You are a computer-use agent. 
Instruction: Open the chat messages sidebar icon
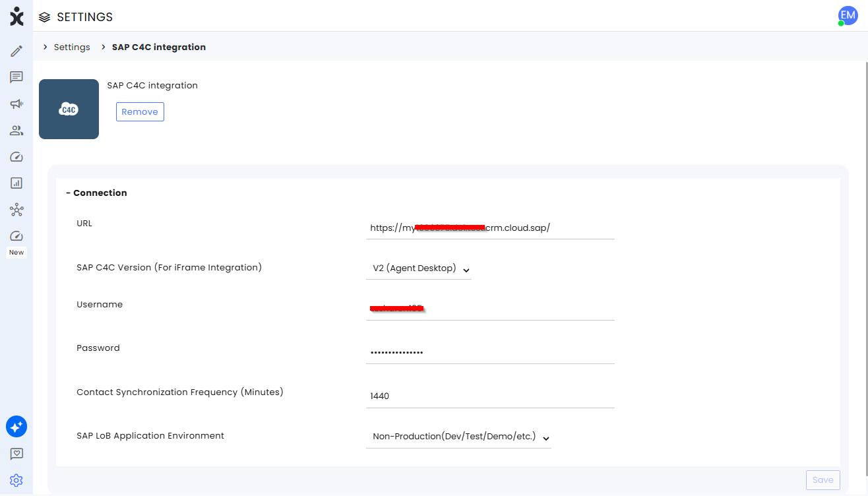click(16, 77)
